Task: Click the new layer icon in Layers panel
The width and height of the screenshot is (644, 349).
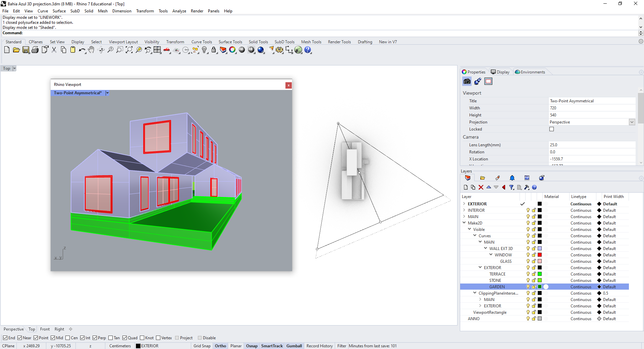Action: coord(466,187)
